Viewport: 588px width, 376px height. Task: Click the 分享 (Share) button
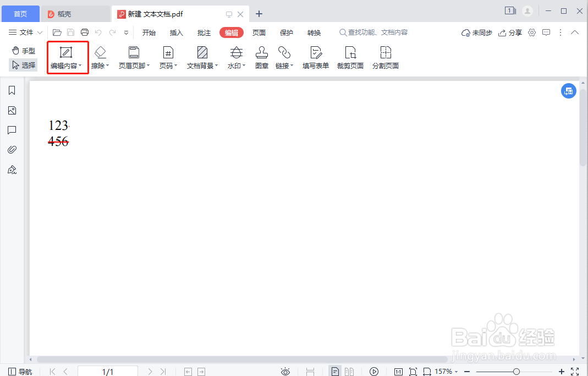pos(510,32)
